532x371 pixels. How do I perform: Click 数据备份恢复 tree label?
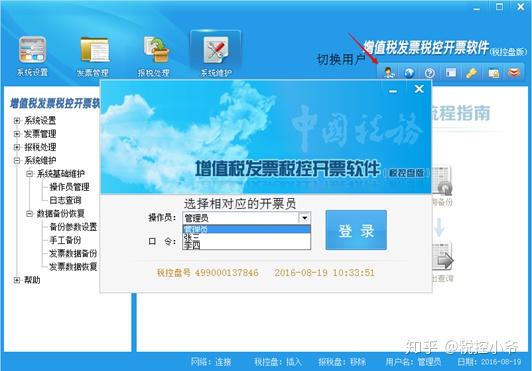[x=61, y=214]
